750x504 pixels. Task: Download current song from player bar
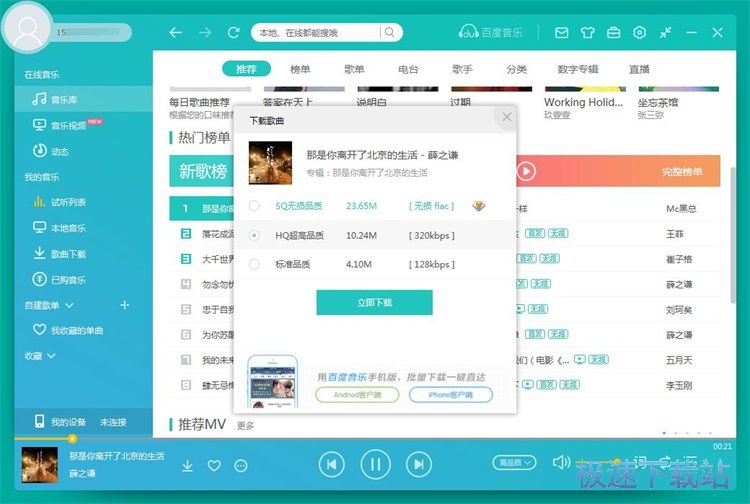tap(188, 465)
